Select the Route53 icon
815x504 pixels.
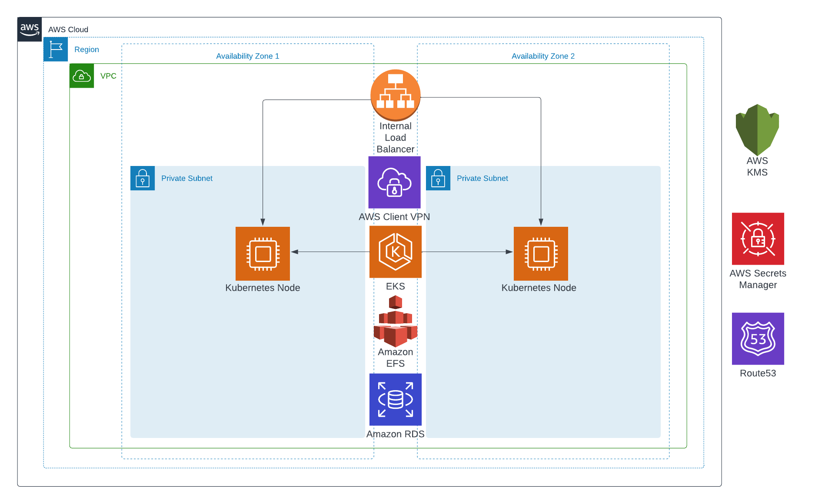pos(758,339)
